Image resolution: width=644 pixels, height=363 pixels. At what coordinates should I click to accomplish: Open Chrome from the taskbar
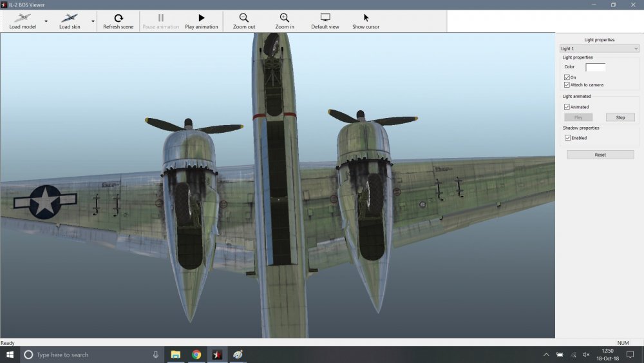click(196, 355)
